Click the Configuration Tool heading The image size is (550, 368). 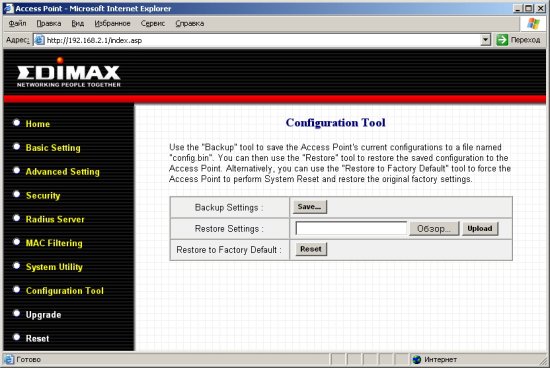pyautogui.click(x=336, y=123)
